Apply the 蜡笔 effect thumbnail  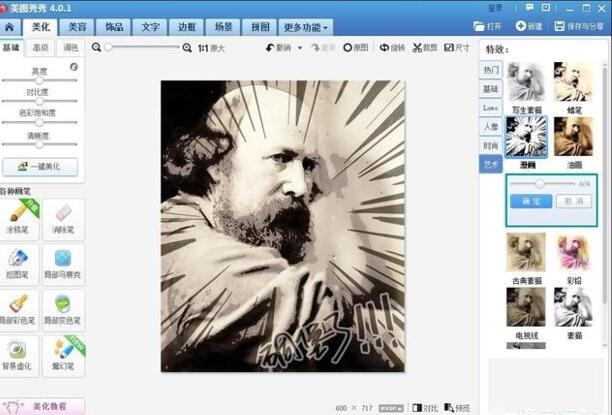pyautogui.click(x=573, y=83)
